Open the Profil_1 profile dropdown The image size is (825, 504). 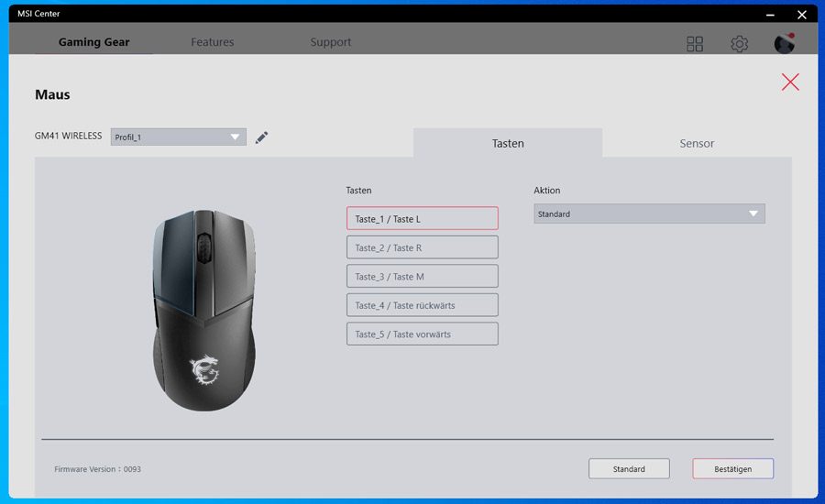(x=179, y=137)
